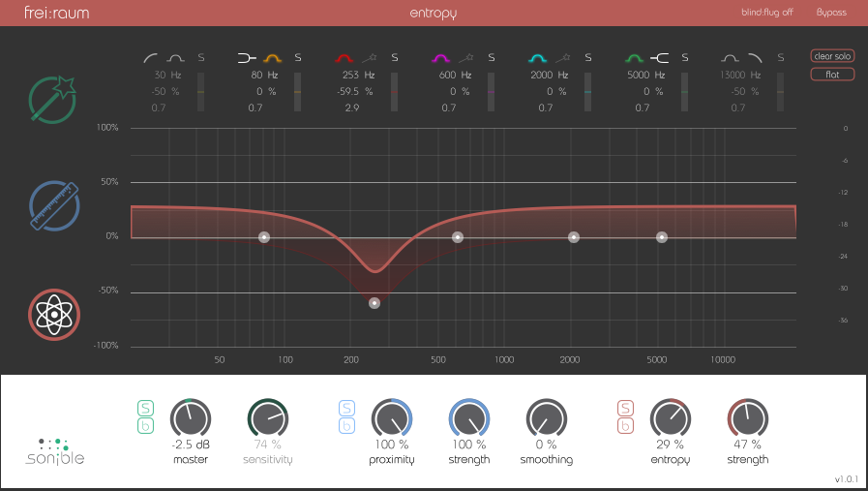
Task: Choose orange bell shape for 80 Hz band
Action: (x=272, y=58)
